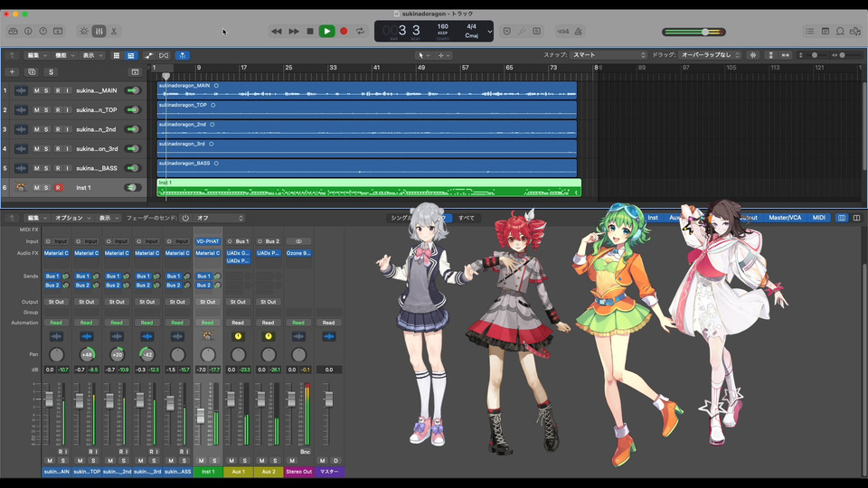Mute the sukina TOP track in header
This screenshot has width=868, height=488.
pyautogui.click(x=37, y=110)
